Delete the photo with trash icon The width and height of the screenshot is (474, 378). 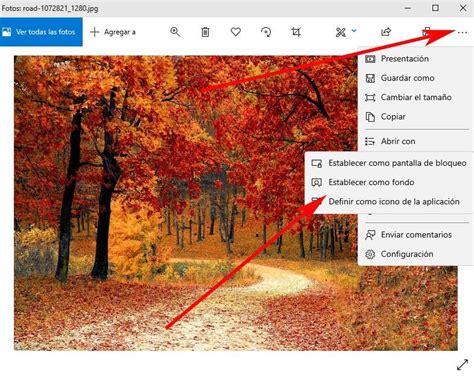[205, 32]
